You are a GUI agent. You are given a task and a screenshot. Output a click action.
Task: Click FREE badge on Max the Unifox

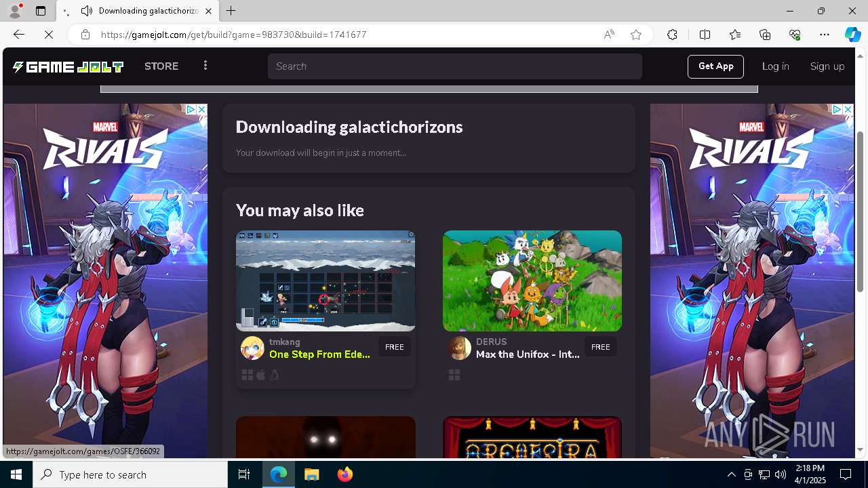click(x=600, y=347)
